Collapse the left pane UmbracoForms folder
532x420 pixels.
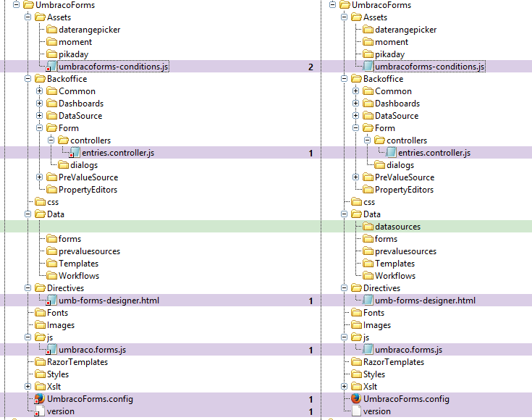[16, 5]
